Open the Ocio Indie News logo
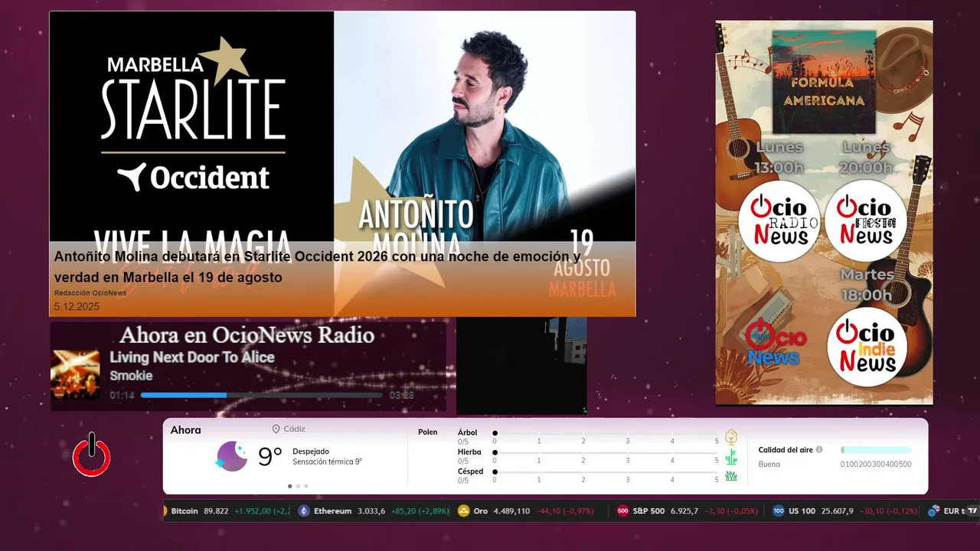980x551 pixels. coord(867,347)
